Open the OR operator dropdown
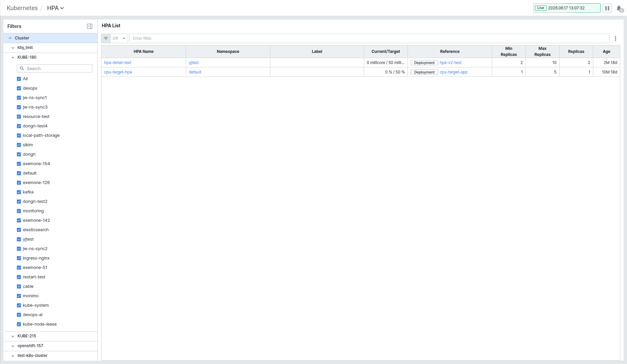This screenshot has height=364, width=627. [119, 38]
